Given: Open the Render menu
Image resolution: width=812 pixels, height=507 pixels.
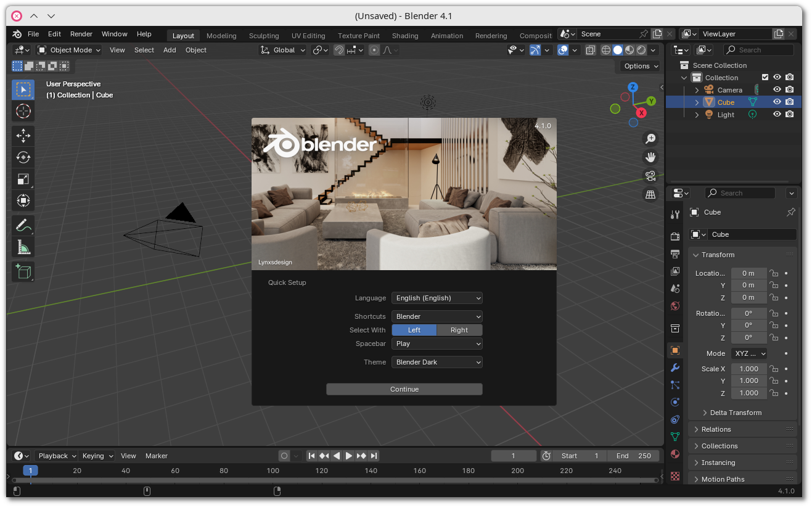Looking at the screenshot, I should [x=81, y=34].
